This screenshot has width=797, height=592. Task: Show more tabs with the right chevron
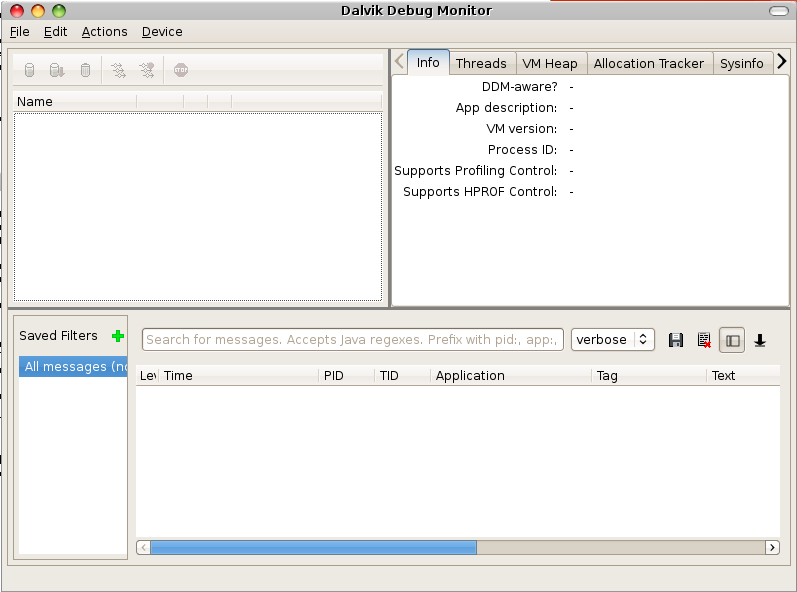(782, 61)
